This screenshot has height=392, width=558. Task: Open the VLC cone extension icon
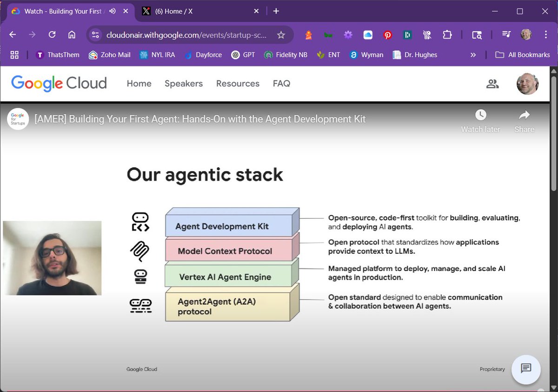(308, 35)
